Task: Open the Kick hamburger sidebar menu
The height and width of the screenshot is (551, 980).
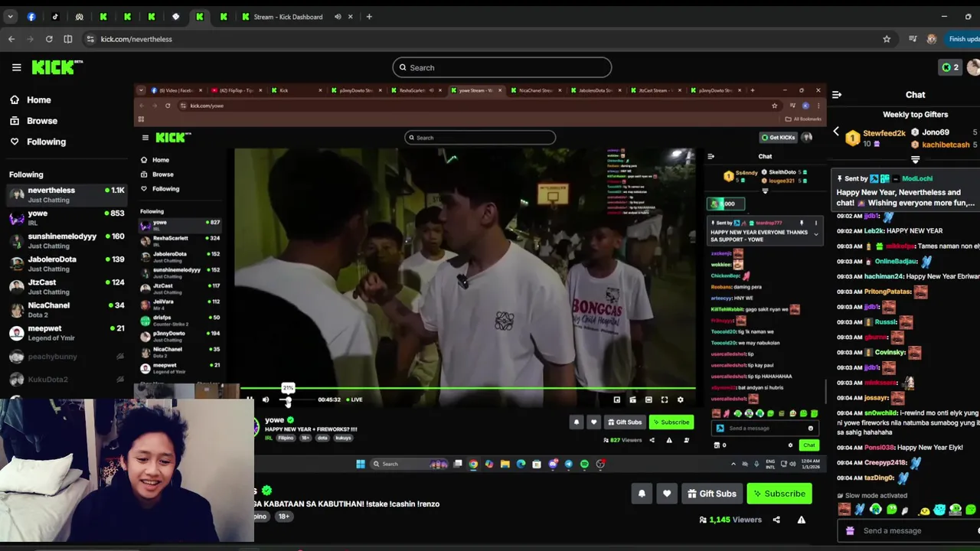Action: point(16,67)
